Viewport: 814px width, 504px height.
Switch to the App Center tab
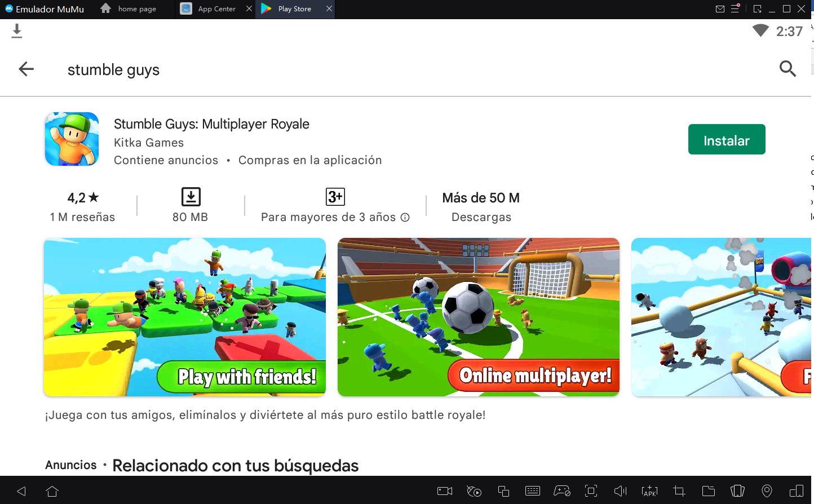(216, 9)
